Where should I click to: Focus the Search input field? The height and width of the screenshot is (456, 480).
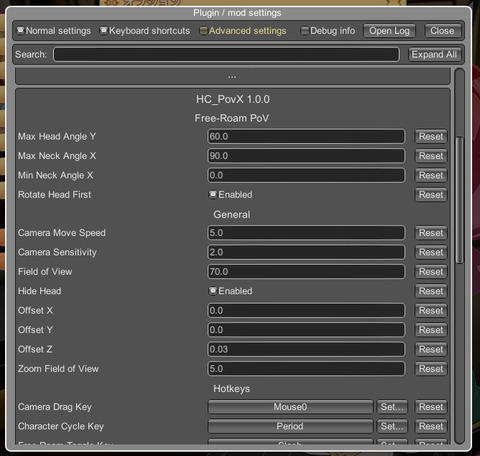[226, 54]
